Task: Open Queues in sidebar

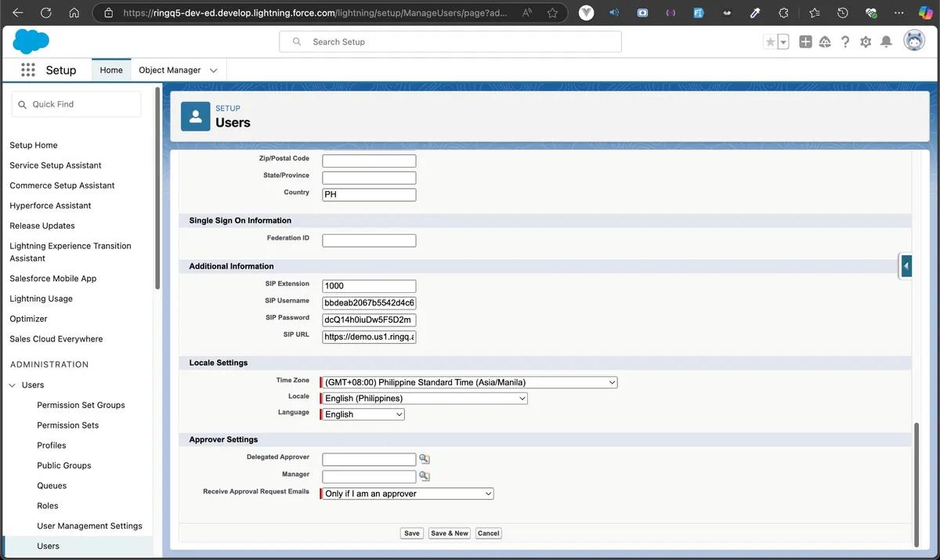Action: click(52, 486)
